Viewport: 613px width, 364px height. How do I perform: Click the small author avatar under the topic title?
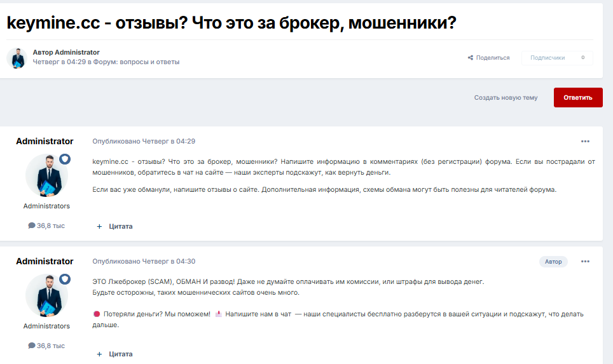point(17,58)
